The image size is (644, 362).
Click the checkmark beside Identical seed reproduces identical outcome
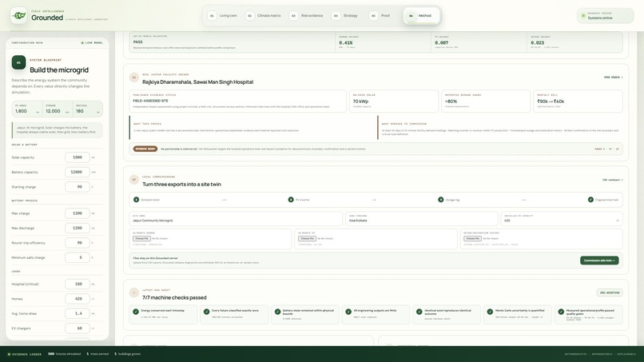tap(419, 312)
